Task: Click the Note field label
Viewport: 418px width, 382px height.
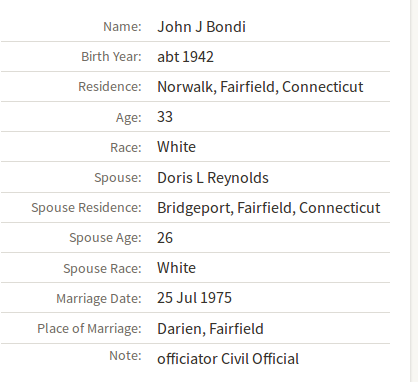Action: (125, 356)
